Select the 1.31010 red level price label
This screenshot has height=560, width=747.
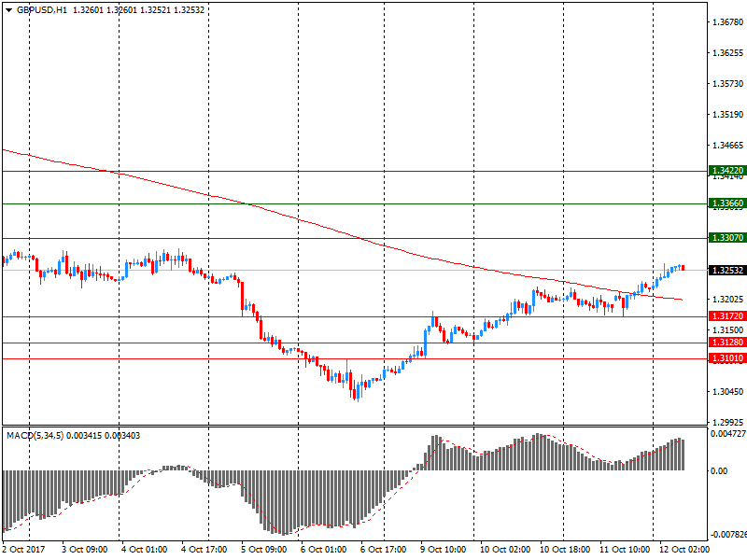(x=727, y=358)
